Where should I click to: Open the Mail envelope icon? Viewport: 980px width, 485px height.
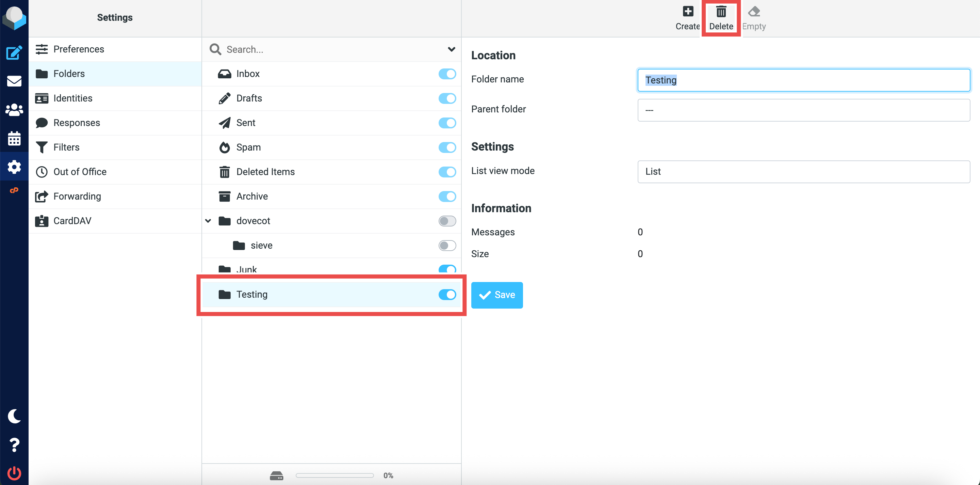click(14, 81)
